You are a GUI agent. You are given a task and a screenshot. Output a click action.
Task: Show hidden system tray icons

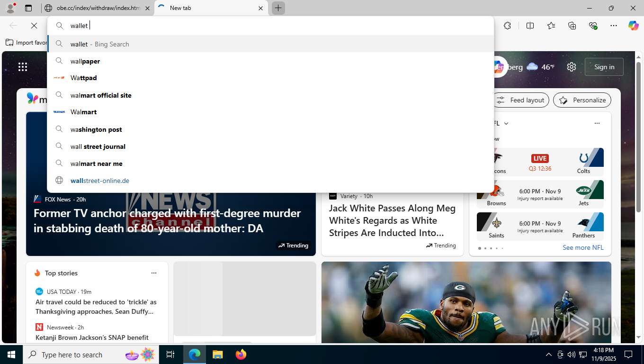pos(548,355)
